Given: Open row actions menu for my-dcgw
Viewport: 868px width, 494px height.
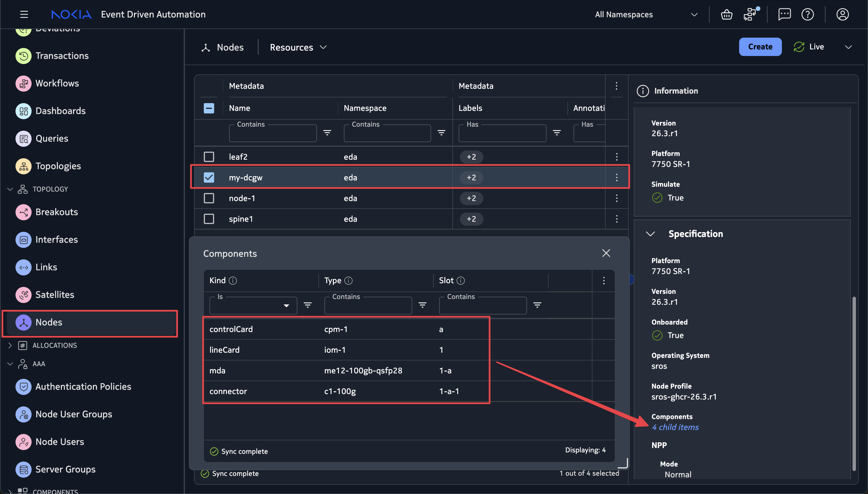Looking at the screenshot, I should point(617,177).
